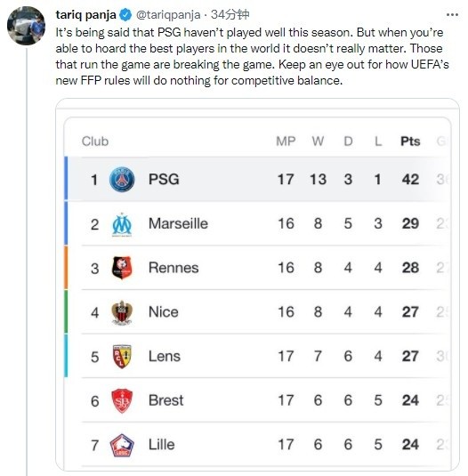
Task: Open the 34分钟 tweet timestamp
Action: [x=230, y=14]
